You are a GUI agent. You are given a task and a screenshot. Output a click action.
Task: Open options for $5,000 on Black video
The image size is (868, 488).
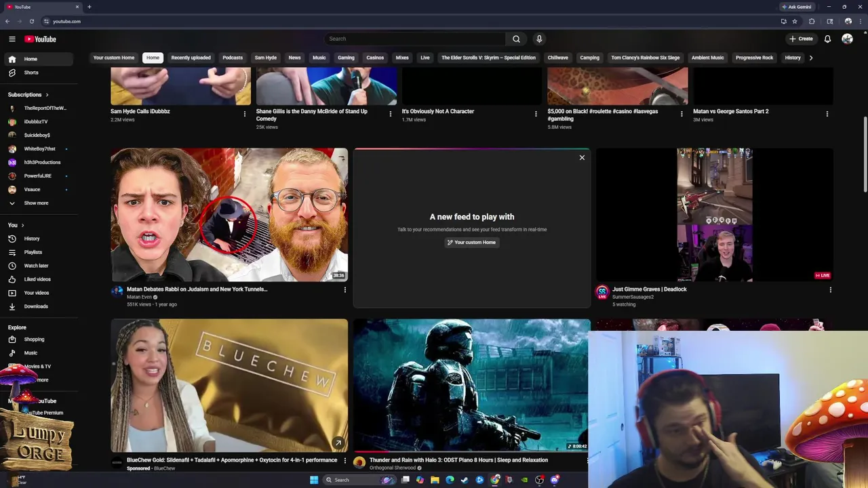pyautogui.click(x=682, y=114)
